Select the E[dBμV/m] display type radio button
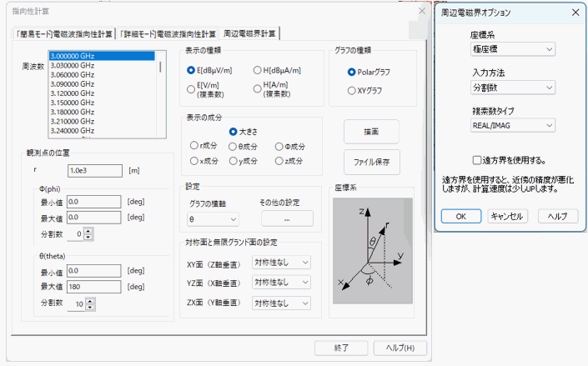Viewport: 588px width, 366px height. [x=192, y=71]
